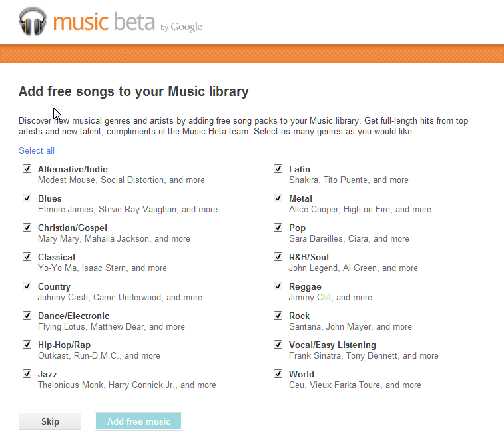Screen dimensions: 504x440
Task: Toggle the World genre checkbox
Action: click(278, 374)
